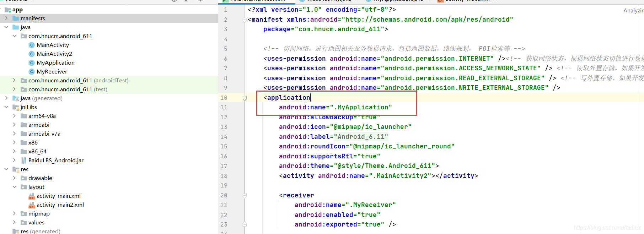The width and height of the screenshot is (644, 234).
Task: Click the MainActivity class icon
Action: click(x=32, y=45)
